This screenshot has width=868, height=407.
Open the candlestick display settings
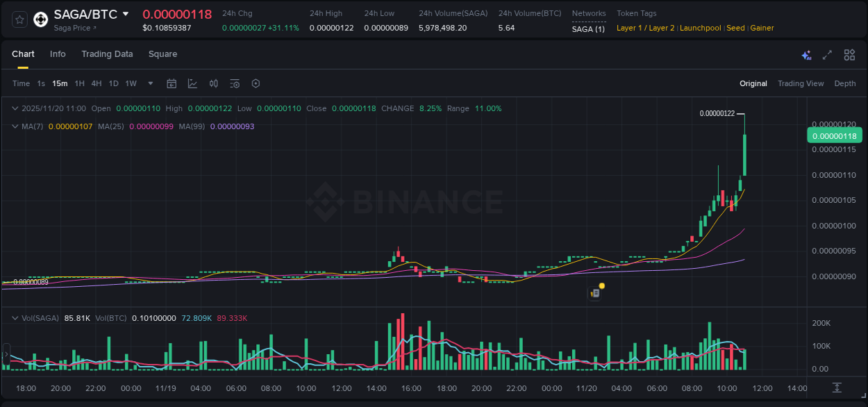213,83
